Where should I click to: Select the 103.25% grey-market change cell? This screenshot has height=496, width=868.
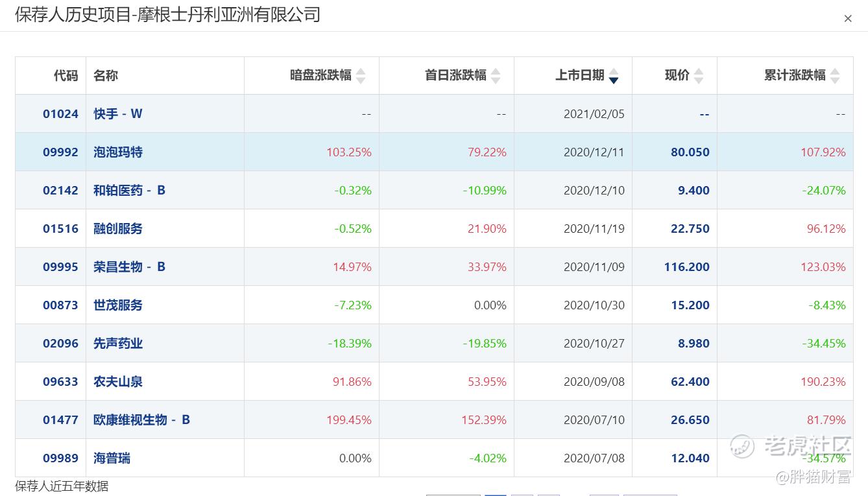[x=349, y=152]
